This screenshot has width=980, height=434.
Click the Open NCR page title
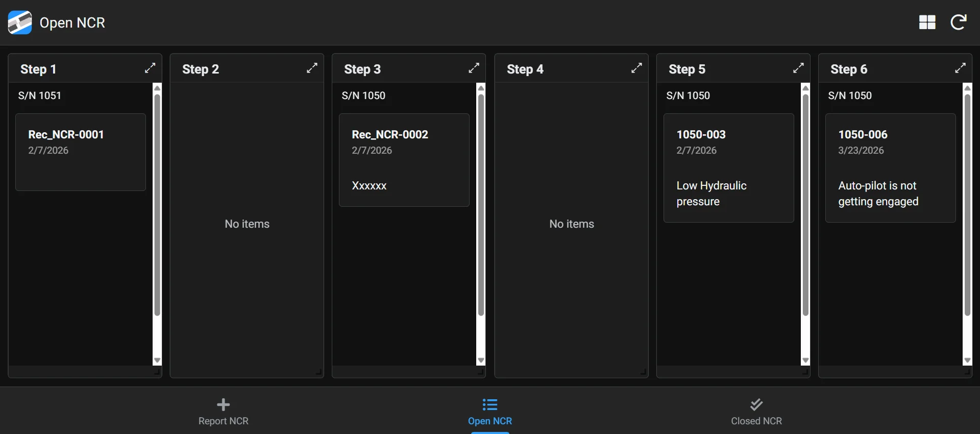coord(72,22)
